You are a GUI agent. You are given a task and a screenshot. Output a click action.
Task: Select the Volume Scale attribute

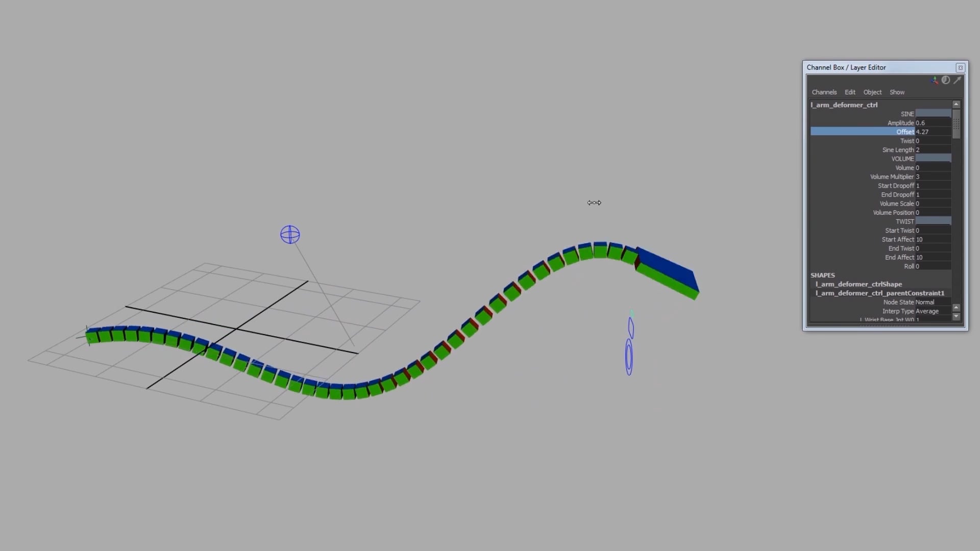tap(896, 204)
